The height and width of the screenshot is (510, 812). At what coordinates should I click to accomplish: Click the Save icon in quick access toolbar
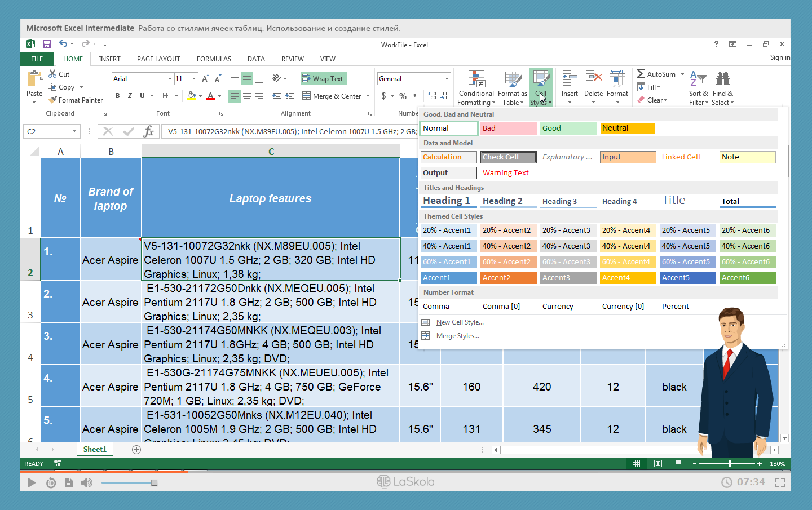coord(47,44)
